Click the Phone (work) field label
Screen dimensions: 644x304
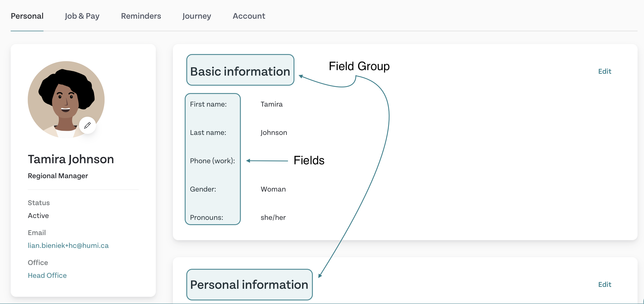tap(212, 161)
